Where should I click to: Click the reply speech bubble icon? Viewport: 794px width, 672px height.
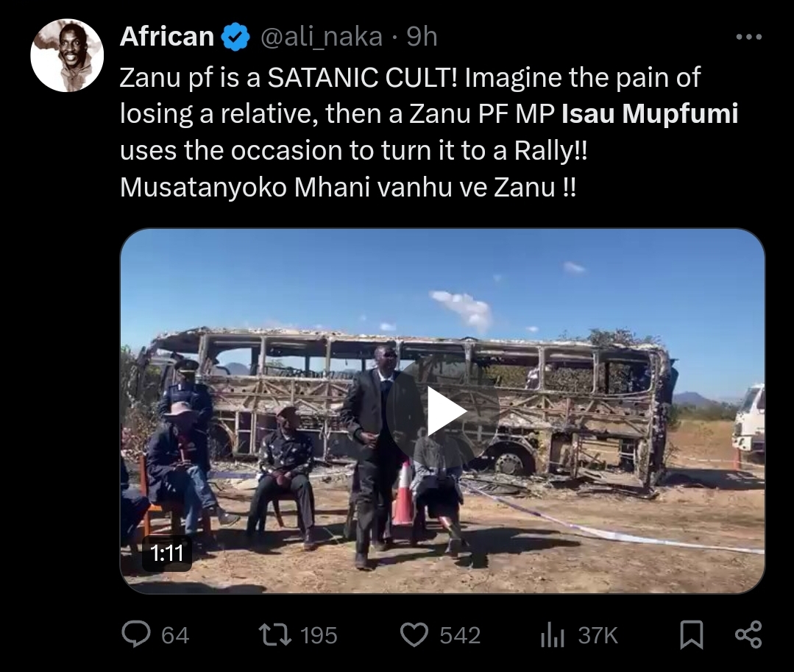pyautogui.click(x=135, y=634)
